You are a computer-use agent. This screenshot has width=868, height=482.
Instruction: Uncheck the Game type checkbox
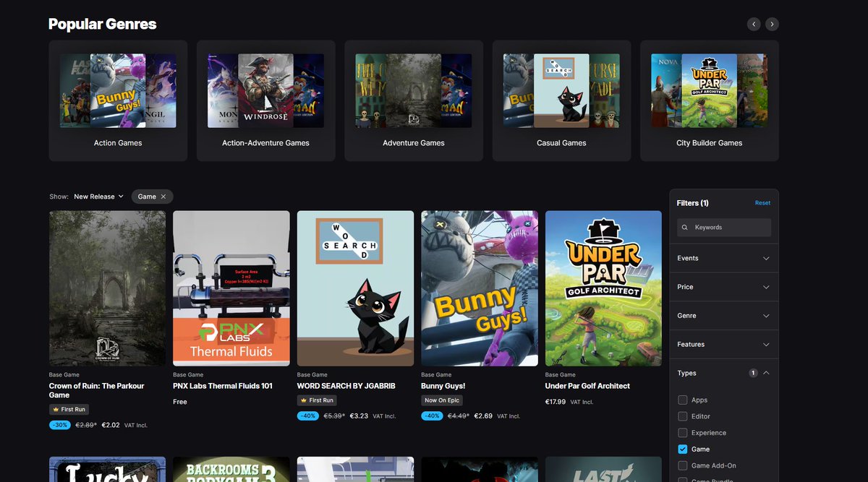point(683,449)
